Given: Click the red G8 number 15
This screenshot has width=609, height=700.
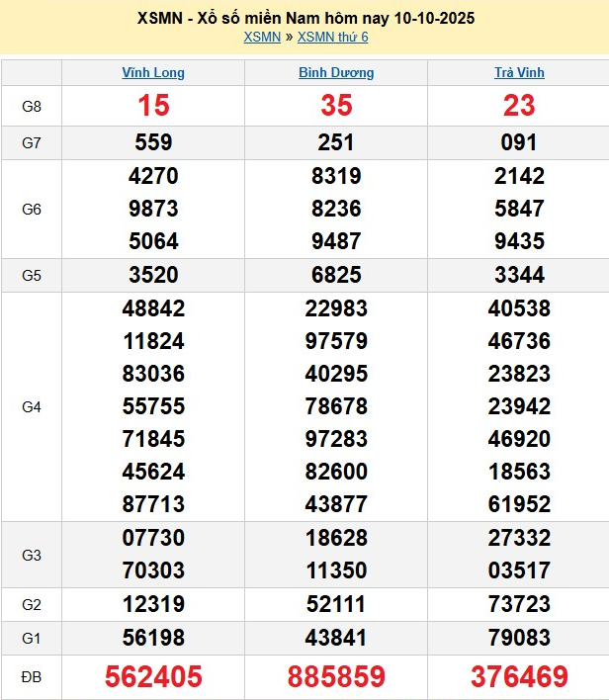Looking at the screenshot, I should pos(153,106).
